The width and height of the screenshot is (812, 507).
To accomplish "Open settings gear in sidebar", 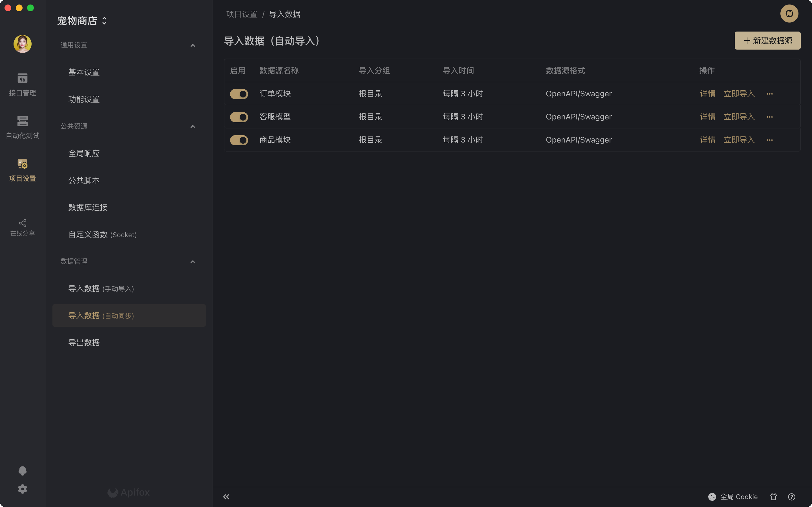I will point(23,489).
